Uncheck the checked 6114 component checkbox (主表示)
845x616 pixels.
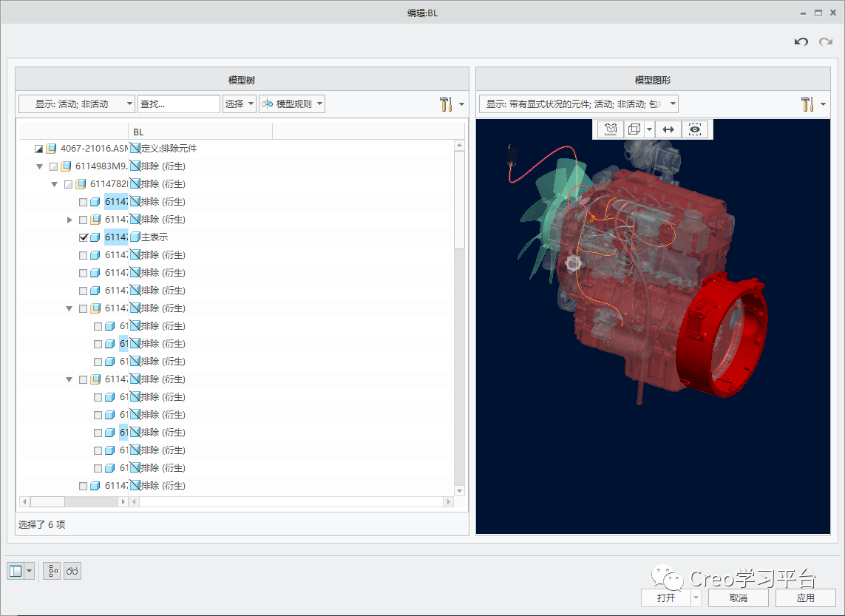pyautogui.click(x=83, y=237)
